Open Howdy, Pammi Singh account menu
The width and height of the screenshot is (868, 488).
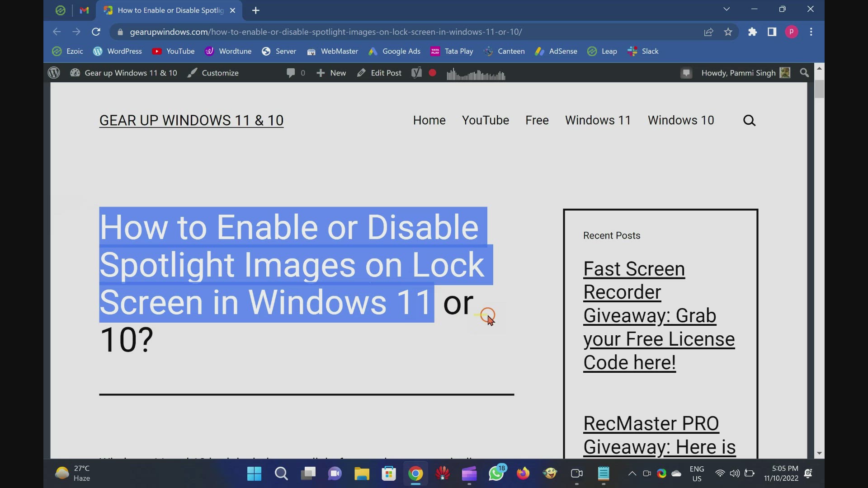(x=745, y=73)
